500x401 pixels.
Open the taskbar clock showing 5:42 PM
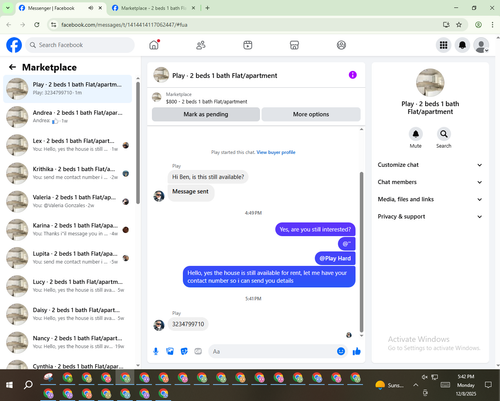click(x=466, y=385)
